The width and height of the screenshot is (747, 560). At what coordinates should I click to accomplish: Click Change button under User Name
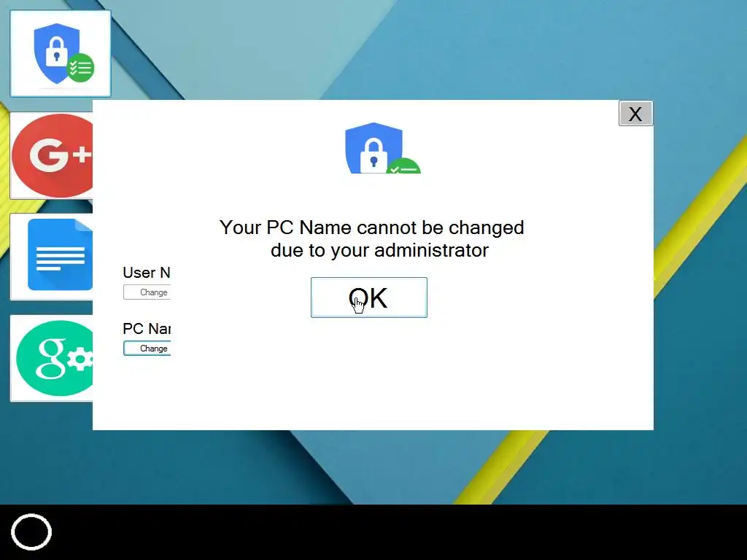click(147, 292)
